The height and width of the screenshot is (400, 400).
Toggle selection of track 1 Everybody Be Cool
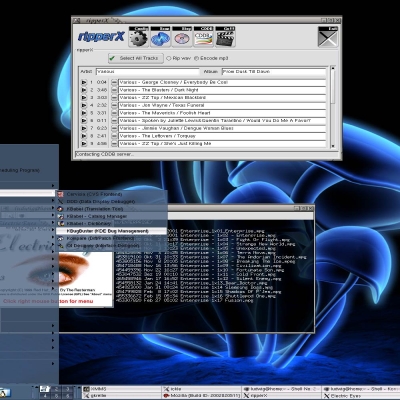pyautogui.click(x=114, y=82)
